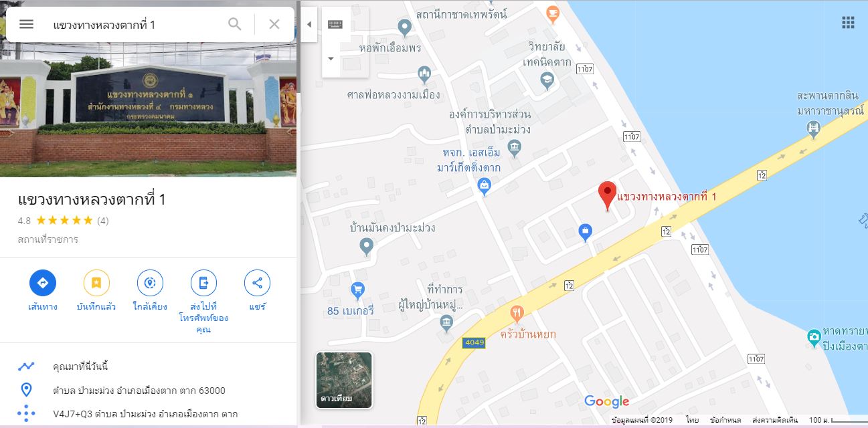868x428 pixels.
Task: Click the share (แชร์) icon
Action: click(257, 283)
